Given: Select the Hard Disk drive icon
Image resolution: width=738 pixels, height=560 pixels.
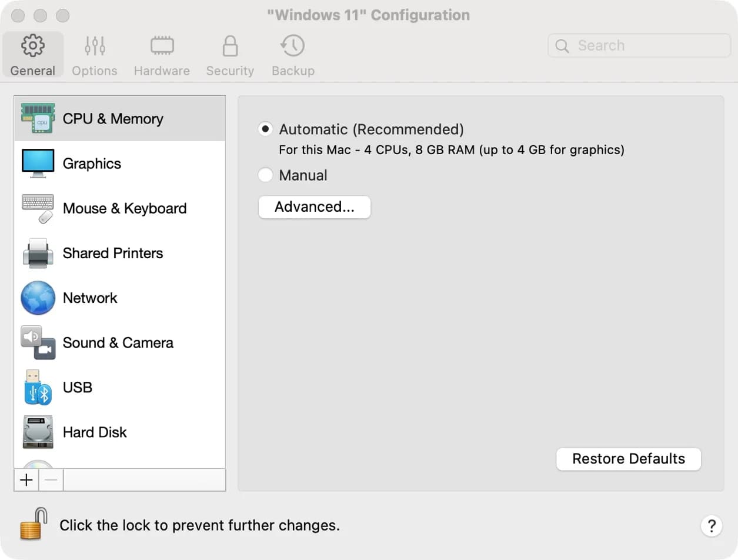Looking at the screenshot, I should pos(38,432).
